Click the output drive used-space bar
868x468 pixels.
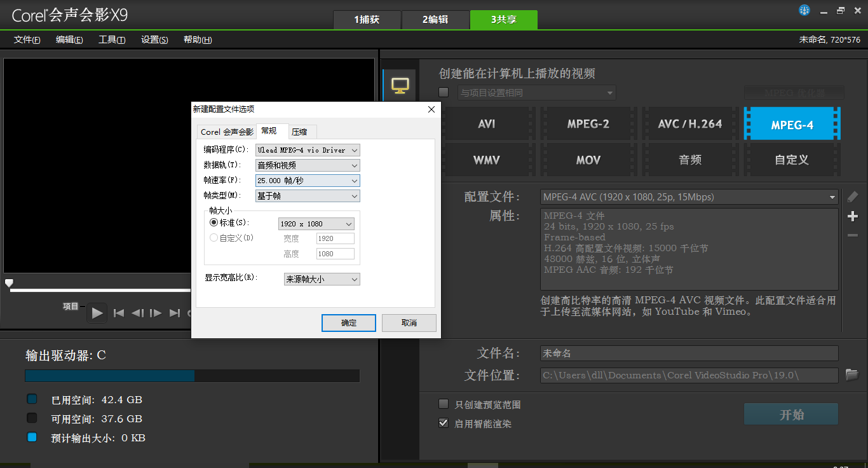pyautogui.click(x=110, y=376)
